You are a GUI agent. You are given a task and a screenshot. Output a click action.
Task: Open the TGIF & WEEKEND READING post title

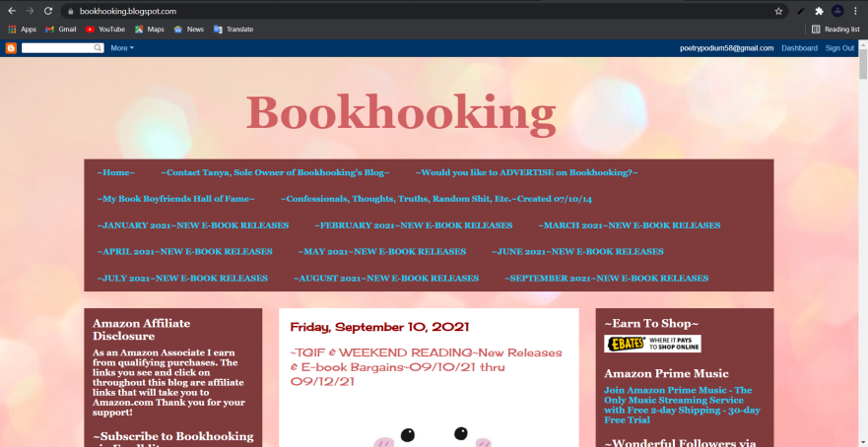point(426,367)
